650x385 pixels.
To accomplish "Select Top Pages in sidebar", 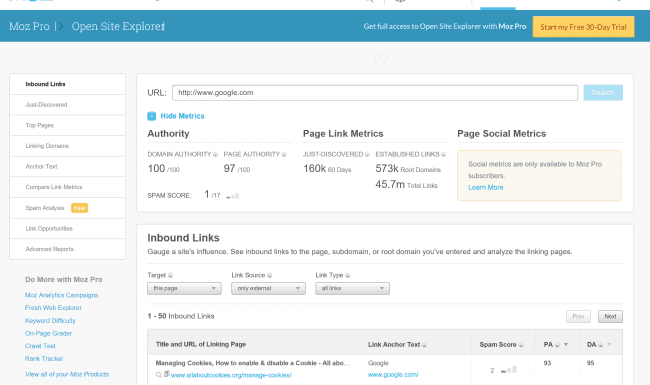I will [x=68, y=125].
